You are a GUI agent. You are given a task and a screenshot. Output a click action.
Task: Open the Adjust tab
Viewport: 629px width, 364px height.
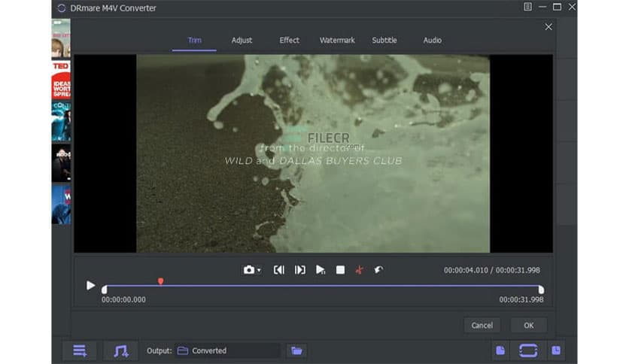tap(242, 40)
